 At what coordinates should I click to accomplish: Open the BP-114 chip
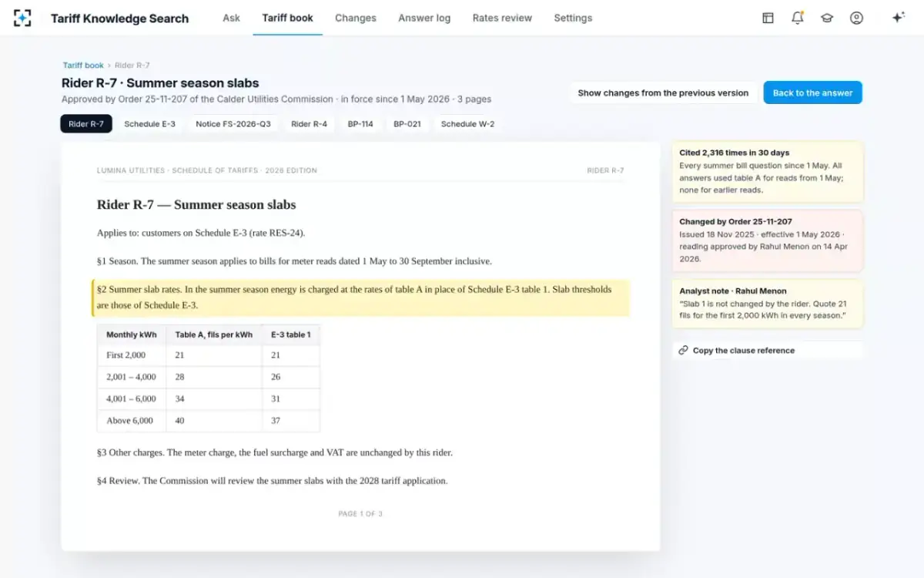[x=360, y=123]
